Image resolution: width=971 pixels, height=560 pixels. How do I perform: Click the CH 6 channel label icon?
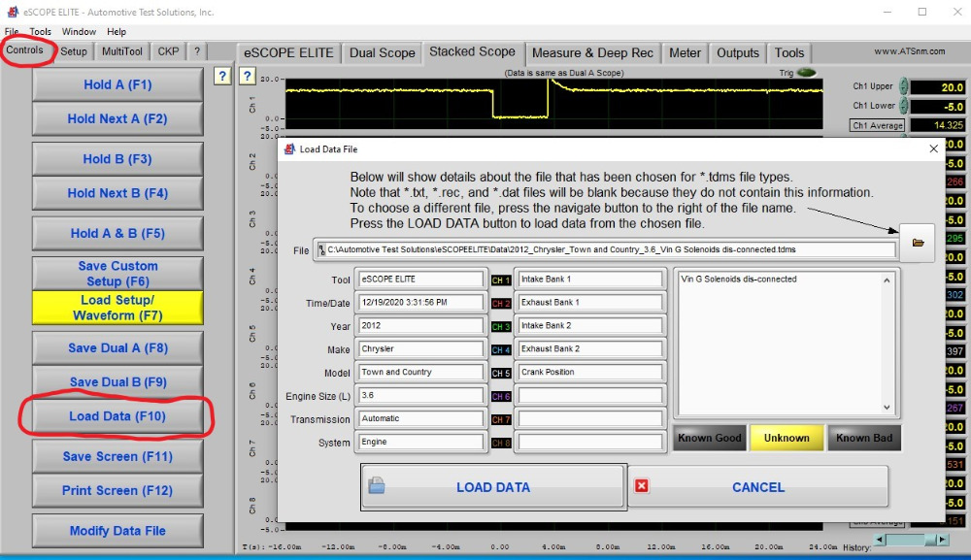(x=500, y=397)
